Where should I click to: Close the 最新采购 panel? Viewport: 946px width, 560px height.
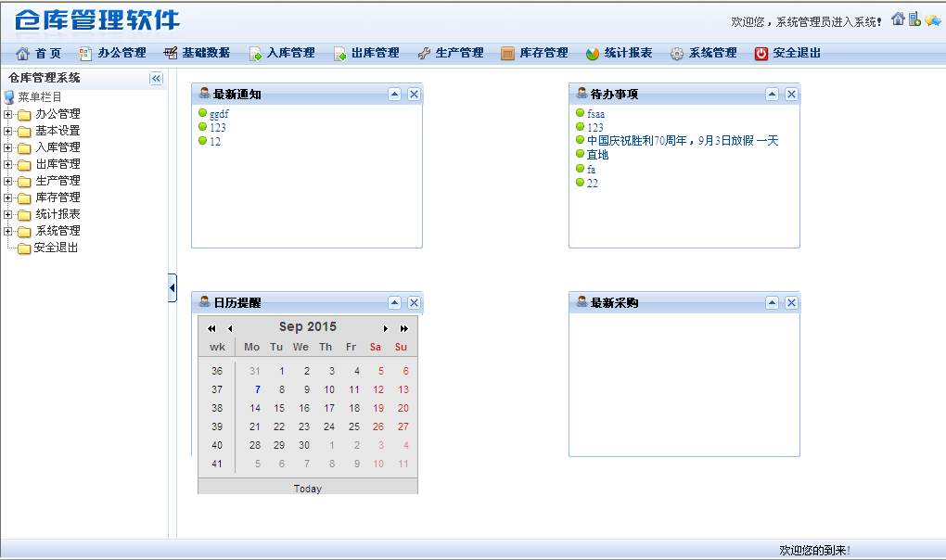[791, 302]
